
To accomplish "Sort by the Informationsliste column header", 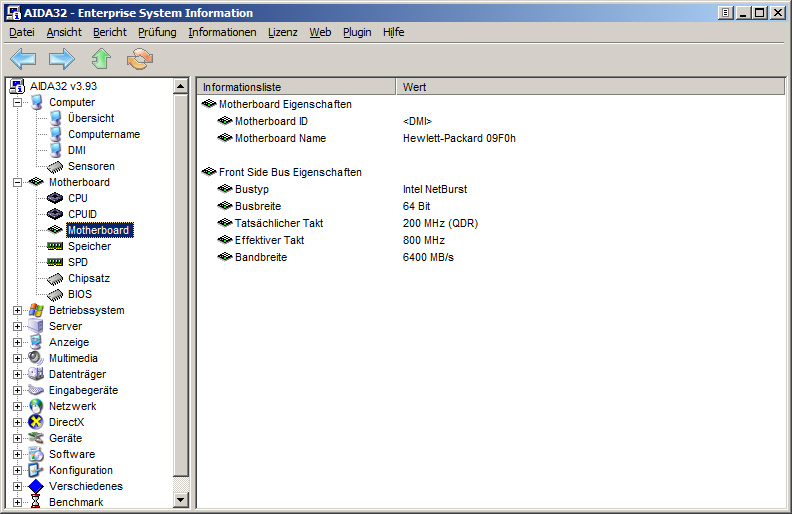I will pyautogui.click(x=296, y=87).
